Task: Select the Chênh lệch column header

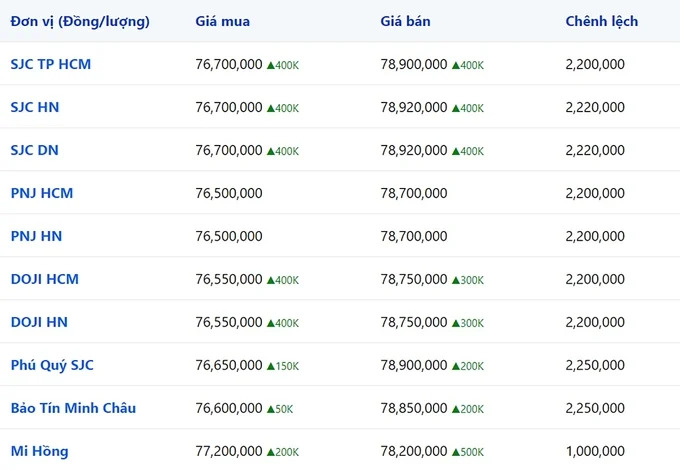Action: tap(602, 21)
